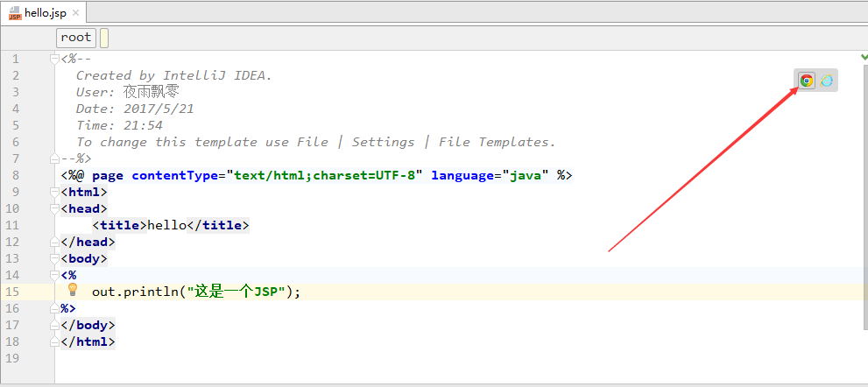
Task: Open page in Internet Explorer browser
Action: pyautogui.click(x=827, y=81)
